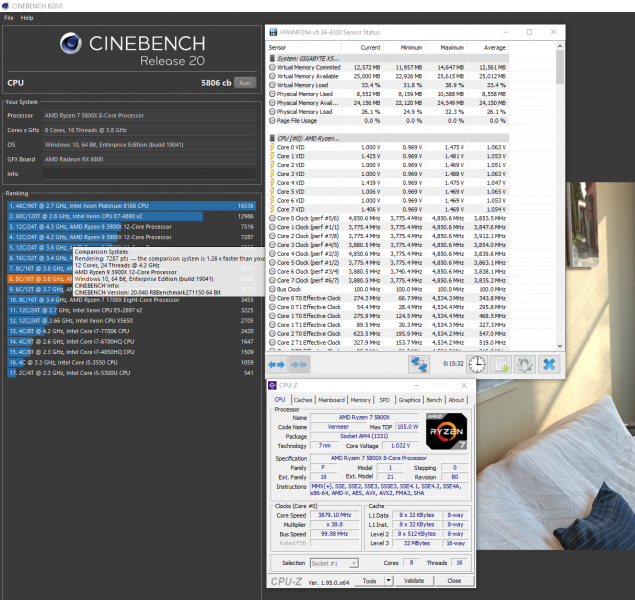Viewport: 635px width, 600px height.
Task: Open the Cinebench Help menu
Action: pos(27,18)
